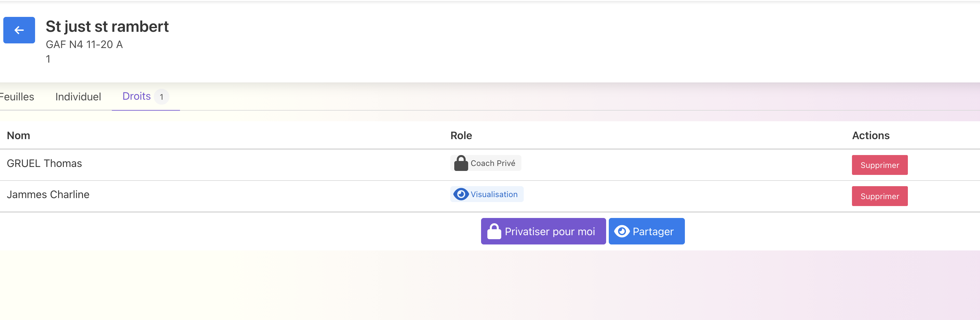The width and height of the screenshot is (980, 320).
Task: Click the count badge on the Droits tab
Action: [162, 97]
